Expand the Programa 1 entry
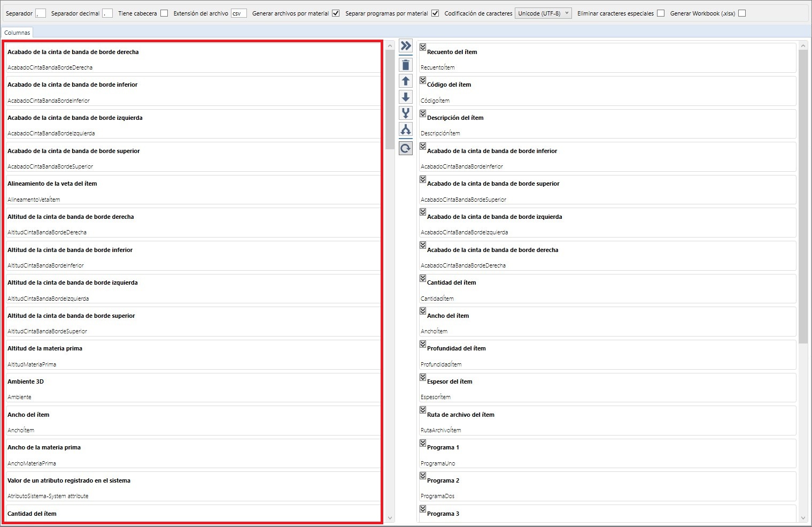 click(x=423, y=443)
